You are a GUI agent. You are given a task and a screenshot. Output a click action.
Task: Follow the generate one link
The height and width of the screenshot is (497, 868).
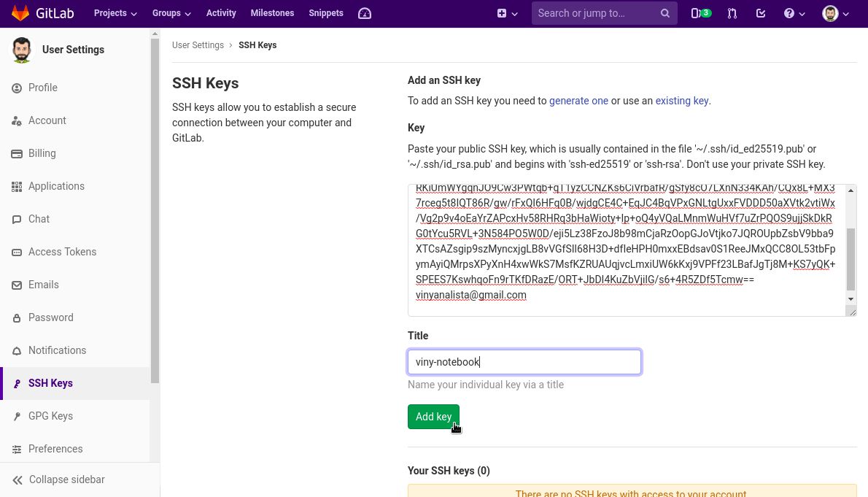pos(578,101)
